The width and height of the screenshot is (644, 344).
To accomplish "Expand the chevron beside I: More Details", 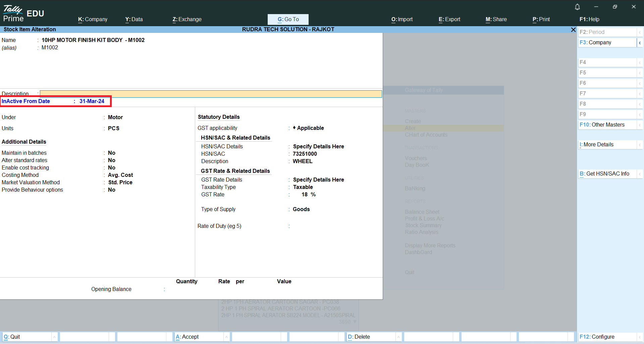I will (640, 145).
